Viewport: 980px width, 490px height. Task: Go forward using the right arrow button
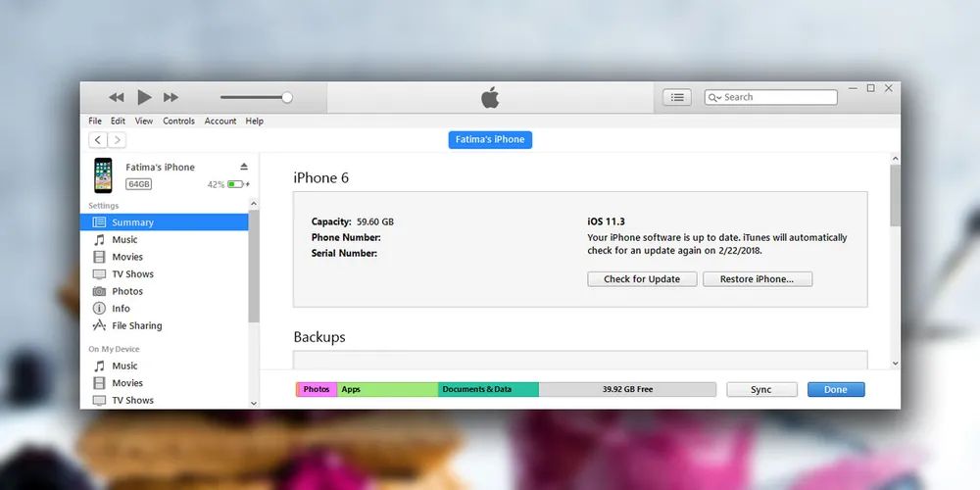point(117,140)
